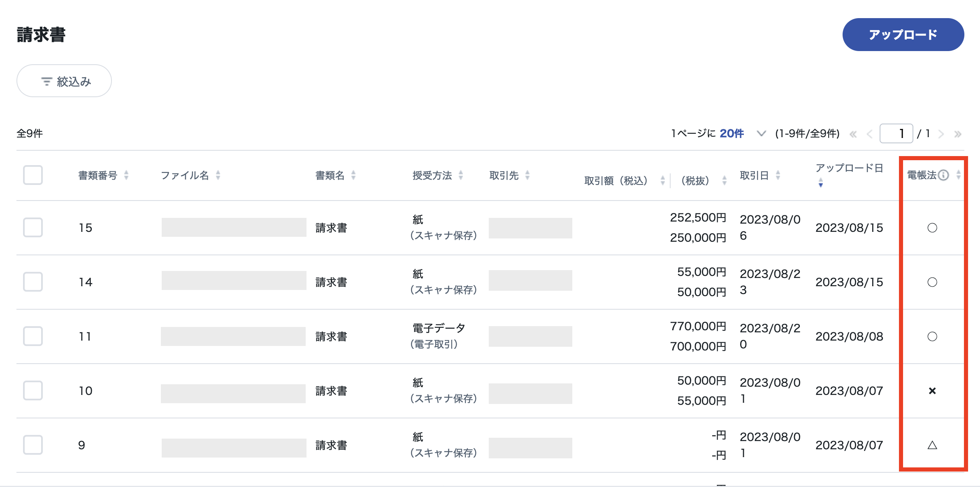Check the box for document 11
Viewport: 980px width, 495px height.
[x=33, y=336]
